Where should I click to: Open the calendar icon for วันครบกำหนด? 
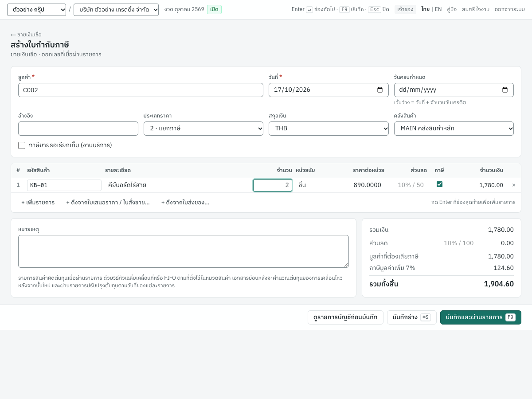point(505,90)
